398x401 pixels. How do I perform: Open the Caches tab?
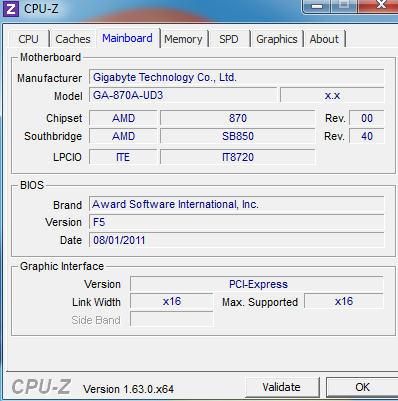(73, 39)
